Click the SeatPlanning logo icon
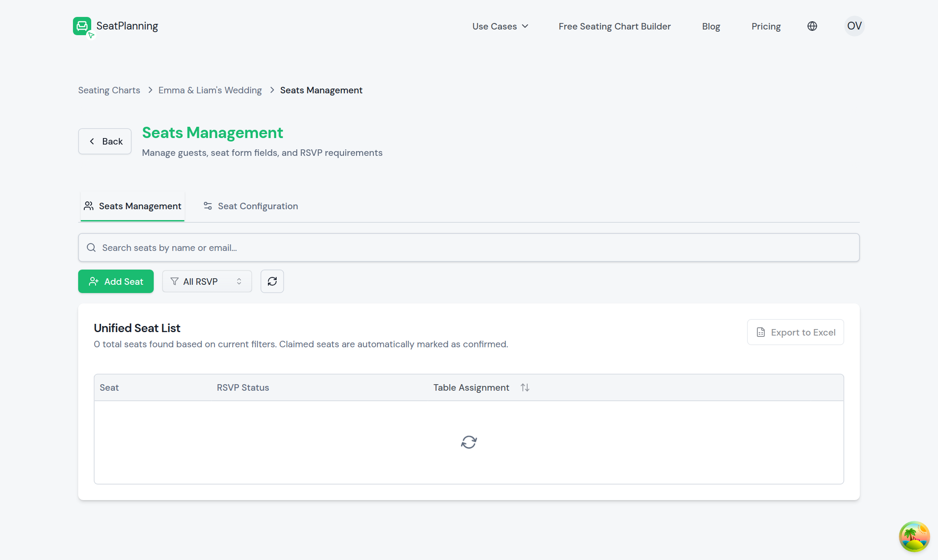The width and height of the screenshot is (938, 560). click(83, 27)
